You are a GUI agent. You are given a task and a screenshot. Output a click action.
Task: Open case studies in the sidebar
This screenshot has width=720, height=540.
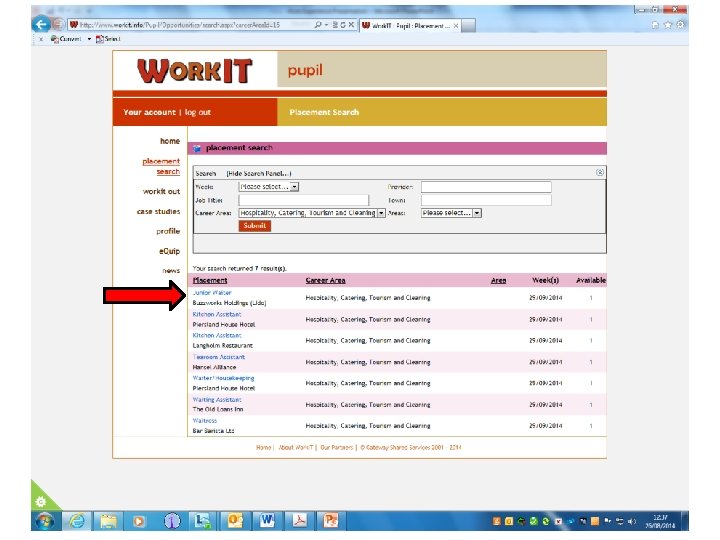[158, 211]
